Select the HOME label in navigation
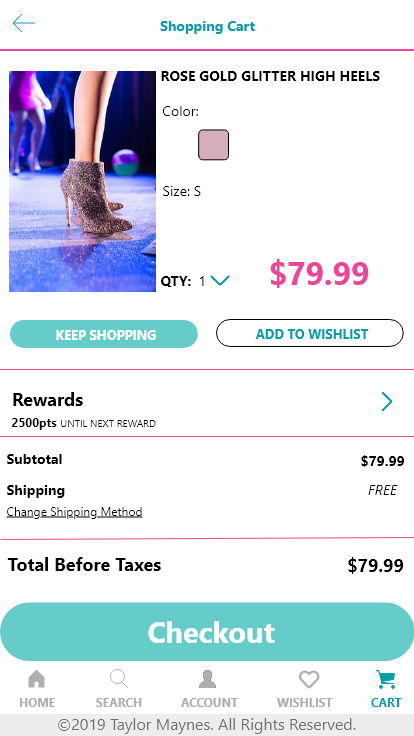414x736 pixels. click(37, 703)
